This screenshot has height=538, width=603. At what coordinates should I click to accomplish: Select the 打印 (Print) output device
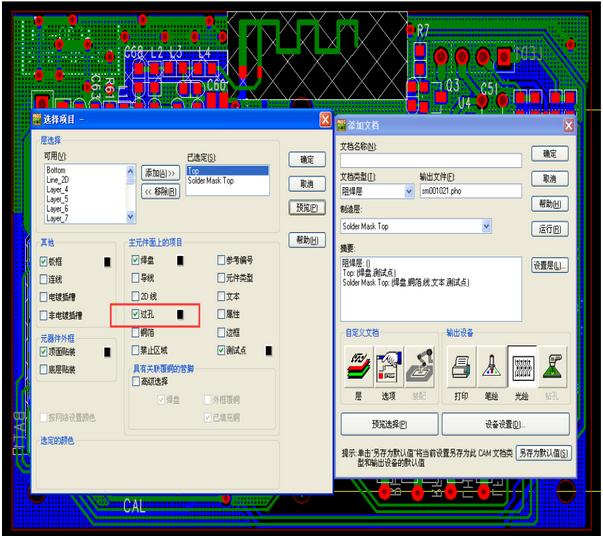pos(460,370)
